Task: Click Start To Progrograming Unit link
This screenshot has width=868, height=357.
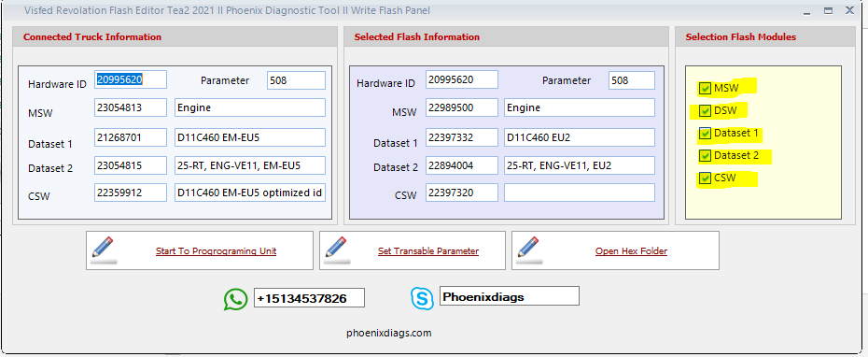Action: (x=216, y=251)
